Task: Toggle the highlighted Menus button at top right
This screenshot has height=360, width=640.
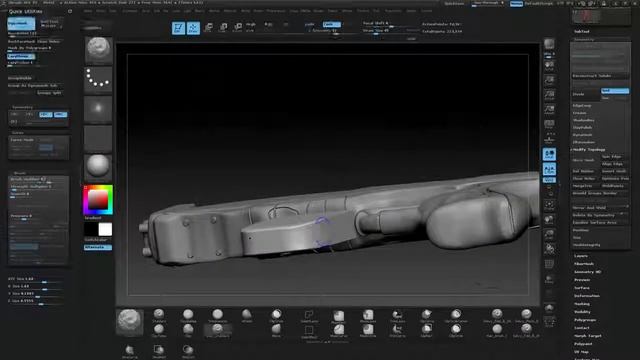Action: pyautogui.click(x=516, y=4)
